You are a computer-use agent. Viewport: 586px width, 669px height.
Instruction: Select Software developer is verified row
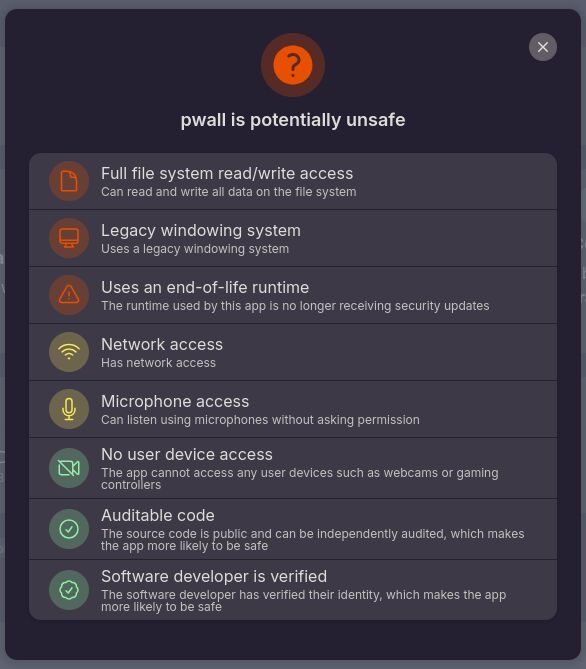293,590
